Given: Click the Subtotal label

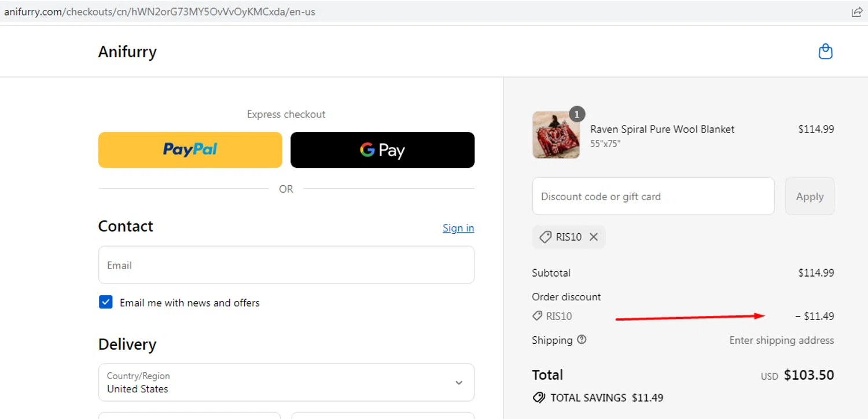Looking at the screenshot, I should coord(551,273).
